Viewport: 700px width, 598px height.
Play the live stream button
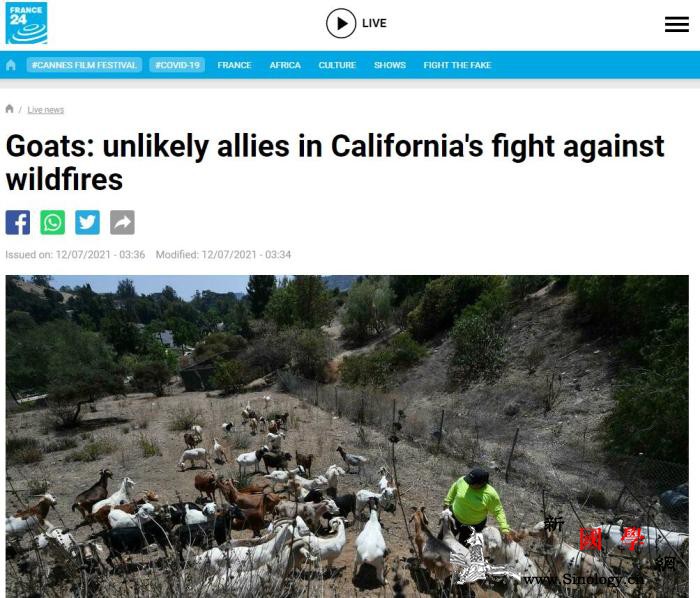(341, 23)
